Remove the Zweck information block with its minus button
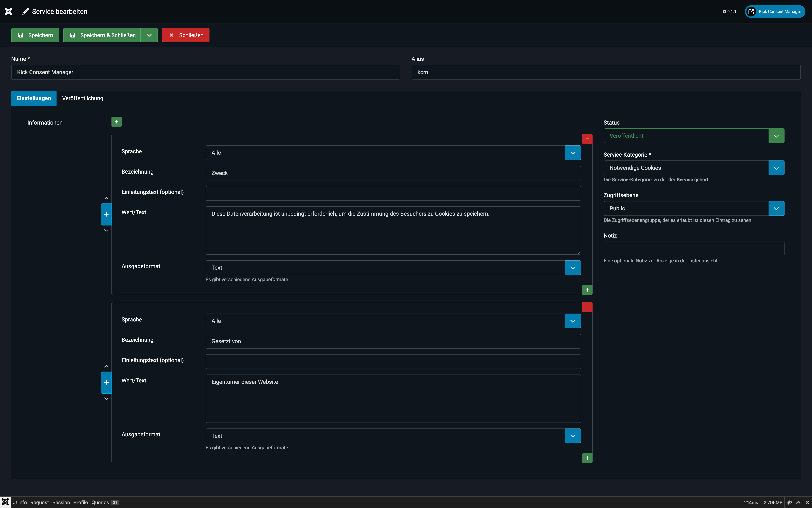The image size is (812, 508). coord(587,139)
